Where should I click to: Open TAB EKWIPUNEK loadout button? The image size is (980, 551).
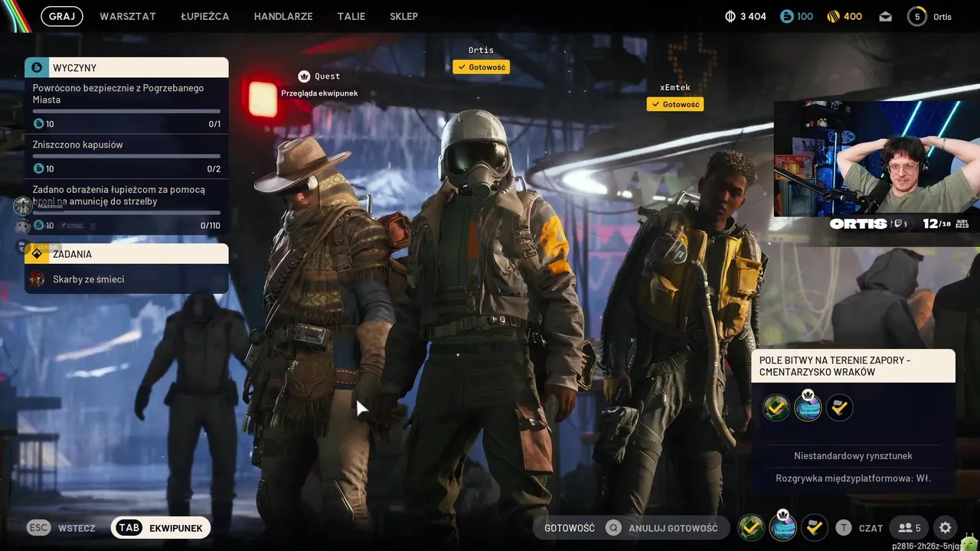(160, 528)
